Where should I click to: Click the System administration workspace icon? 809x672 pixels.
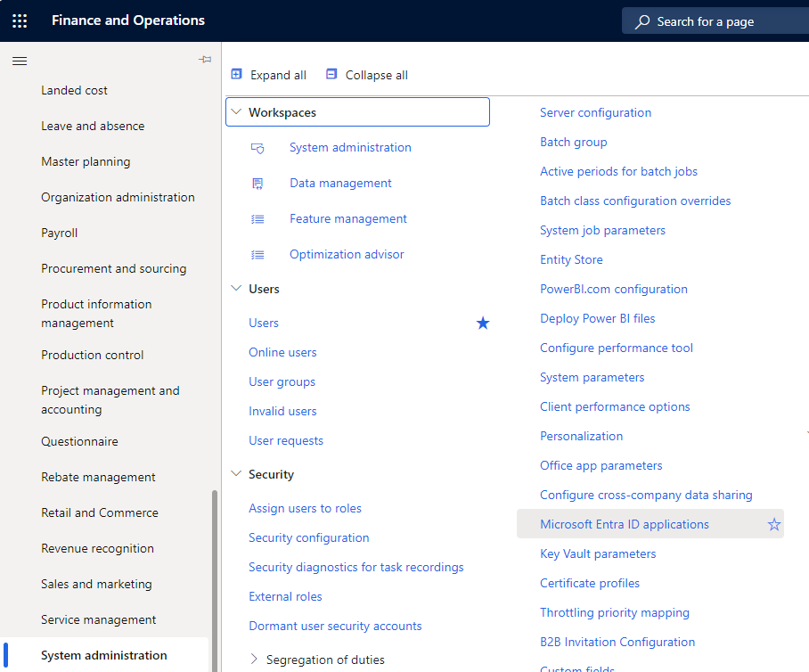257,148
